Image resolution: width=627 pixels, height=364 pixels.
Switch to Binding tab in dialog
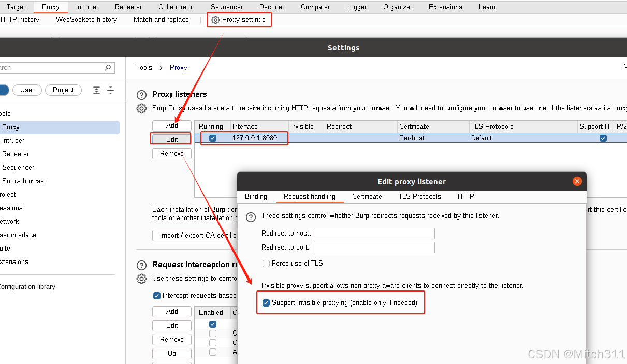[x=256, y=197]
